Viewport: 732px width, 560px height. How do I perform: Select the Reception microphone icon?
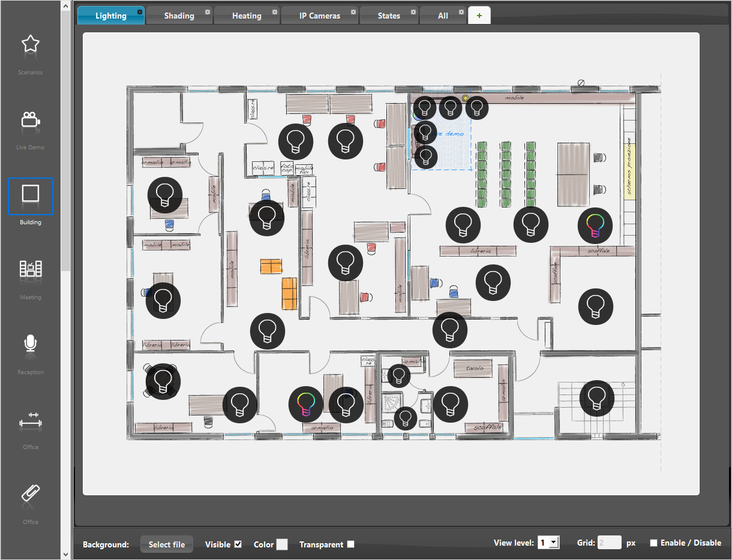[x=30, y=343]
